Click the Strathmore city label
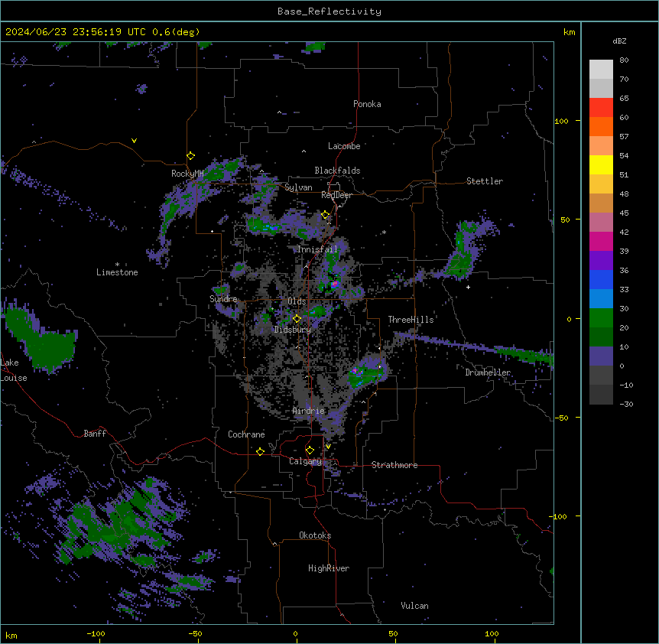 tap(394, 465)
